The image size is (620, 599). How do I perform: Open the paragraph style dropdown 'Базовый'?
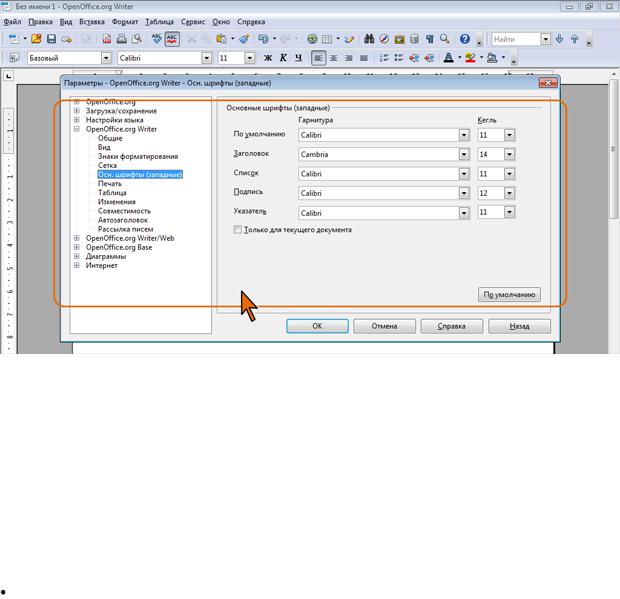106,58
